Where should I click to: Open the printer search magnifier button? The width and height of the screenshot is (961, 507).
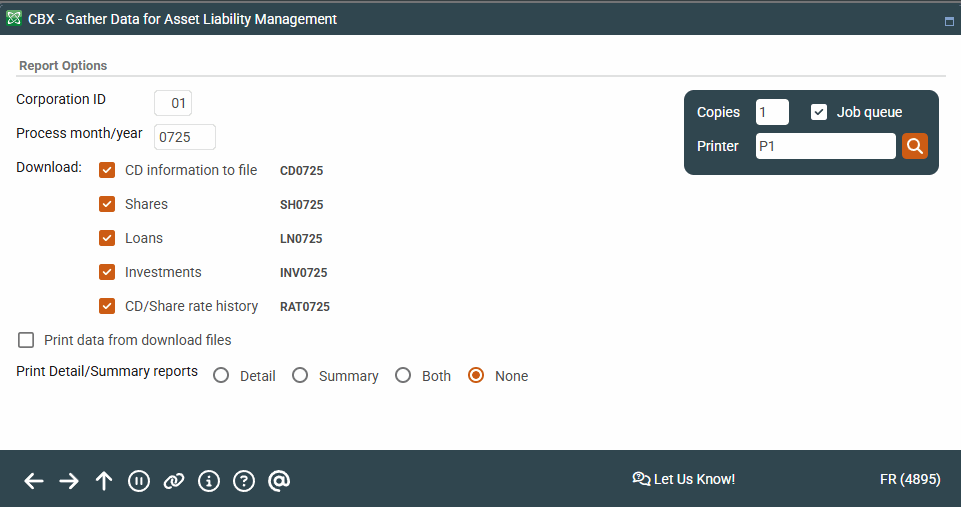click(x=915, y=146)
